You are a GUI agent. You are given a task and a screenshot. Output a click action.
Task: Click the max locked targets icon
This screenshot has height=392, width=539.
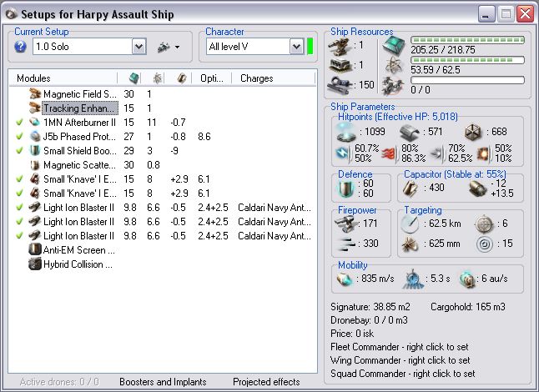click(x=484, y=224)
